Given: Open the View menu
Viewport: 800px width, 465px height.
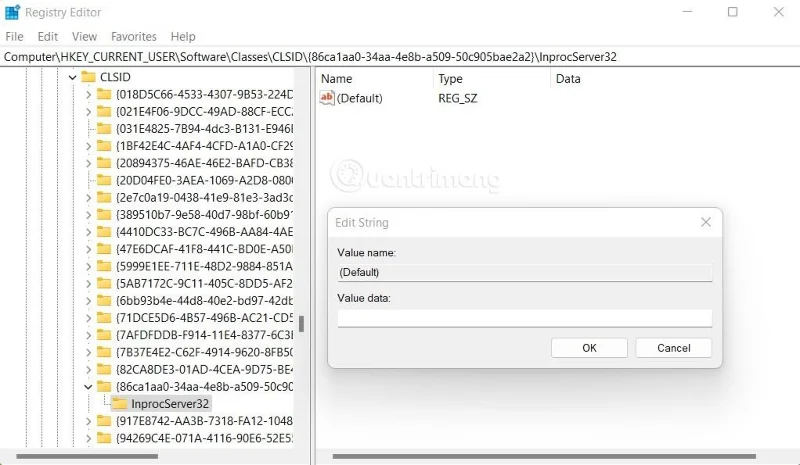Looking at the screenshot, I should pyautogui.click(x=84, y=37).
